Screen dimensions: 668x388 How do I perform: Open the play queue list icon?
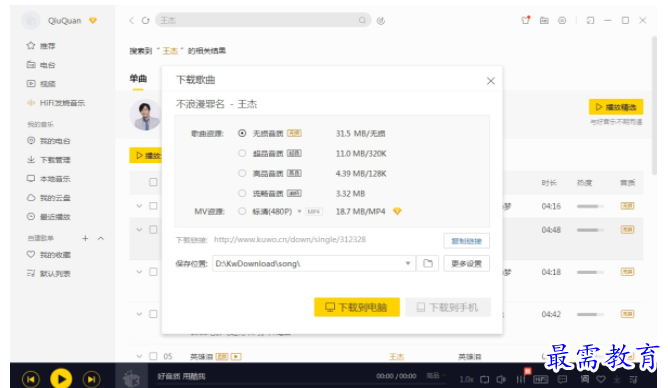(633, 379)
